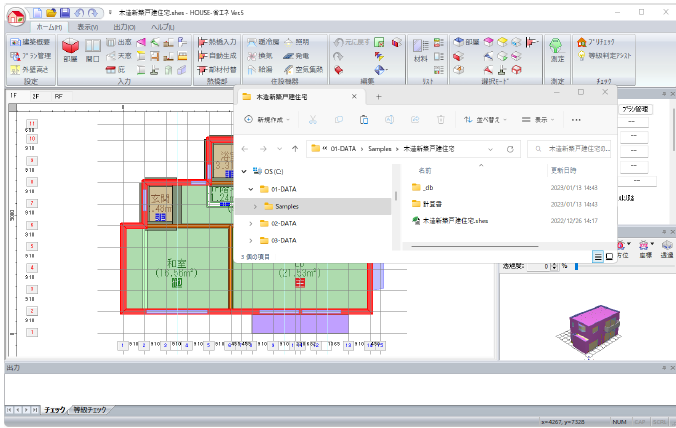Viewport: 676px width, 428px height.
Task: Create new document in quick access toolbar
Action: [x=38, y=13]
